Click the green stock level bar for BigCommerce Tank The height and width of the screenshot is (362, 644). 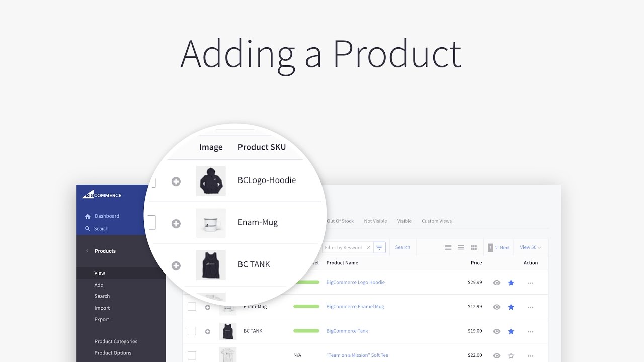(x=306, y=331)
